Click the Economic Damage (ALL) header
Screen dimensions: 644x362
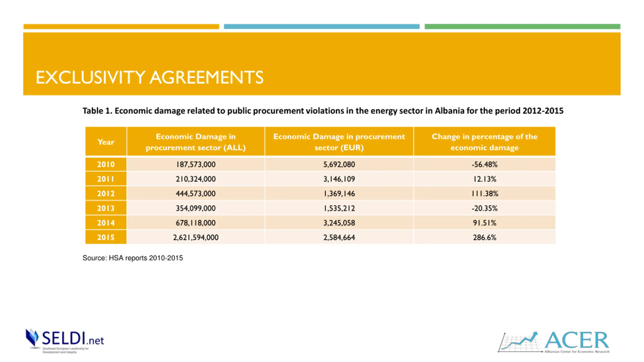[x=196, y=142]
